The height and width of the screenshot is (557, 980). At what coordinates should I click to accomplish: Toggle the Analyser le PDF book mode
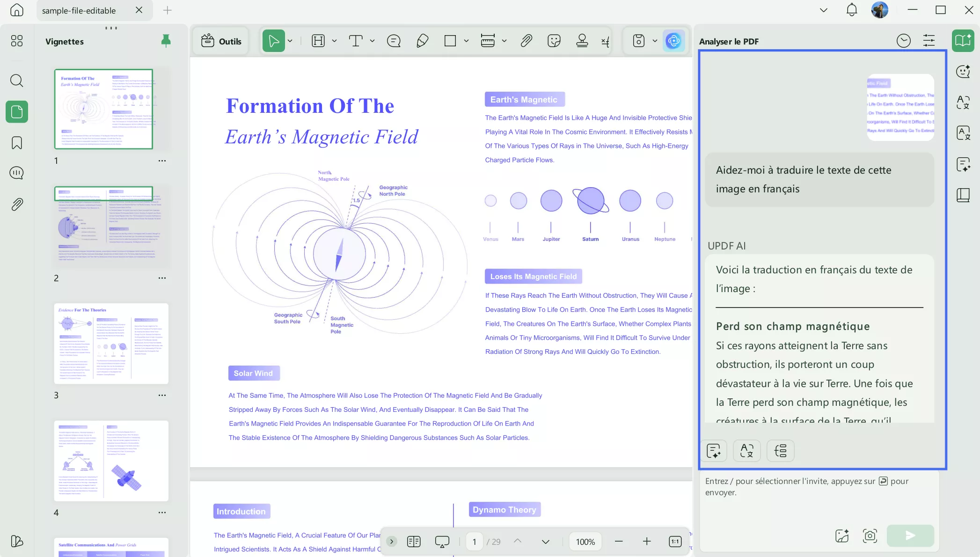coord(963,41)
